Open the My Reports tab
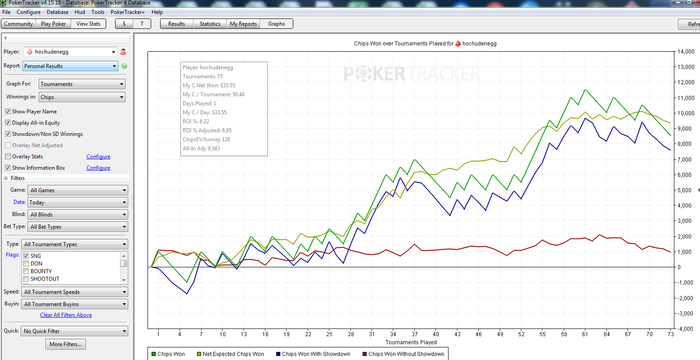Viewport: 700px width, 360px height. click(243, 24)
